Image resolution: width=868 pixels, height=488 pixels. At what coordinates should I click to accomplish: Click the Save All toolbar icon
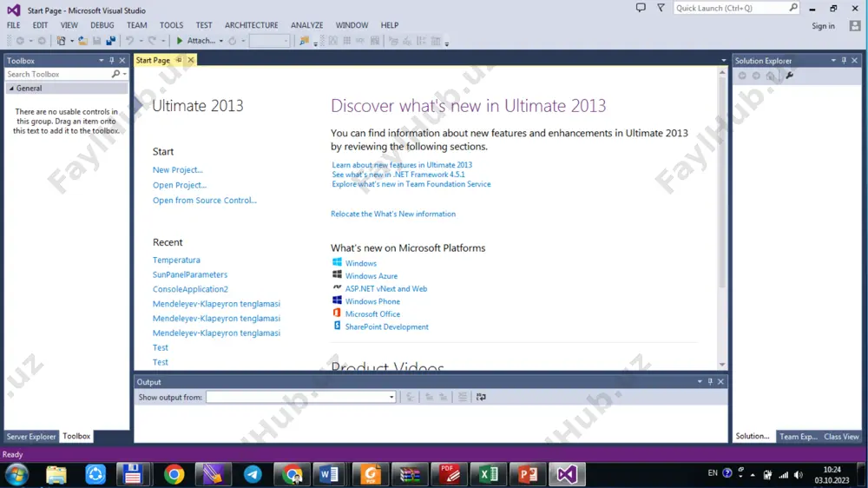pyautogui.click(x=111, y=41)
